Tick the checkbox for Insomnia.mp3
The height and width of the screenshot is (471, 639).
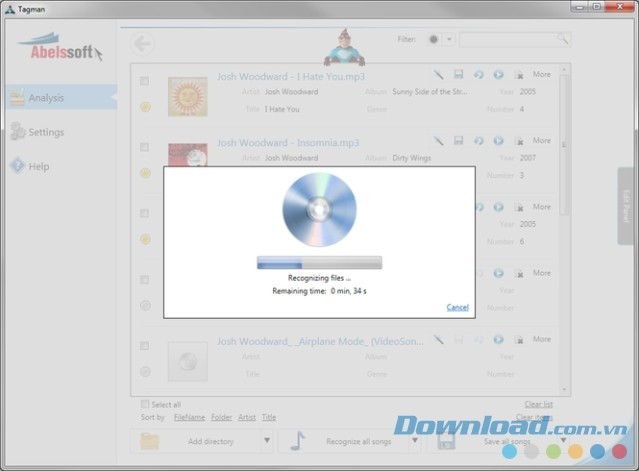coord(145,147)
